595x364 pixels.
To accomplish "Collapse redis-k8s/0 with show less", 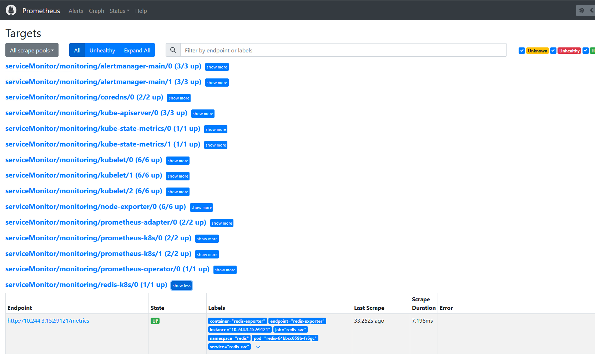I will click(x=182, y=286).
